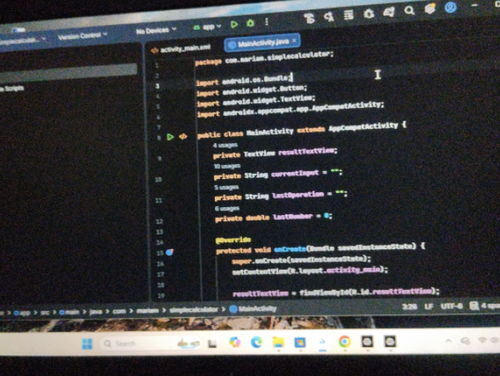Viewport: 500px width, 376px height.
Task: Open the More Actions vertical dots menu
Action: (x=267, y=22)
